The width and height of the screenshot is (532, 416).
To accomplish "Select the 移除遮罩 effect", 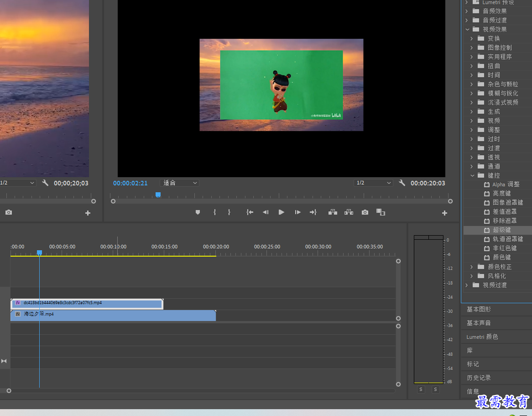I will tap(505, 221).
